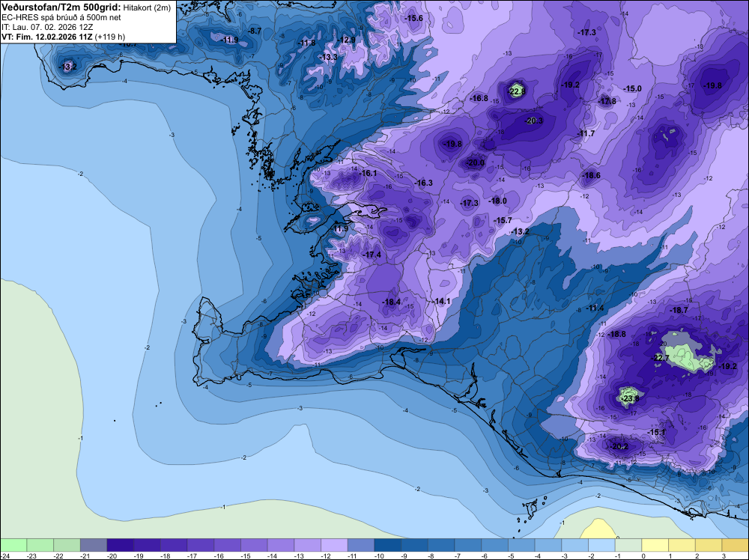
Task: Click the -22.8 temperature label
Action: click(516, 91)
